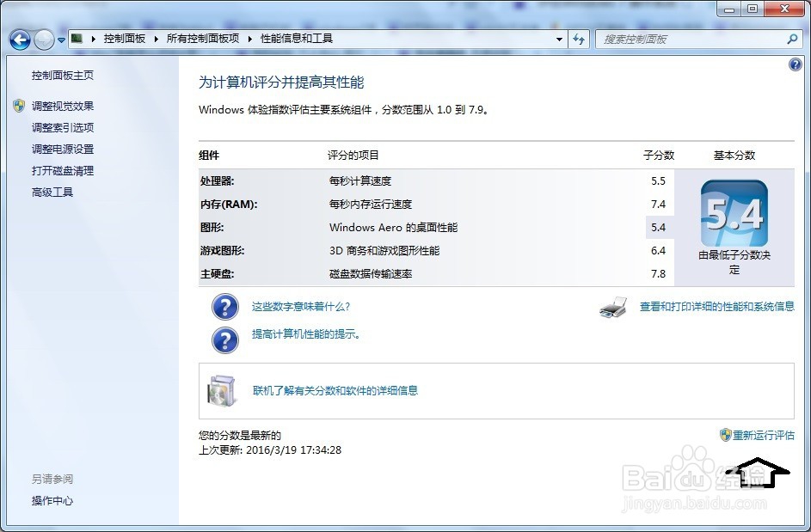Viewport: 811px width, 532px height.
Task: Click the back navigation arrow
Action: pyautogui.click(x=19, y=39)
